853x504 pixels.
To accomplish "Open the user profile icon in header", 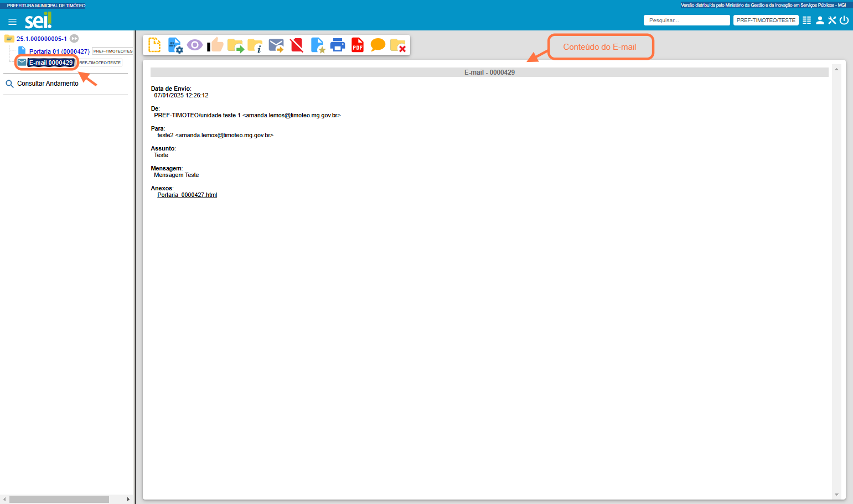I will click(x=820, y=20).
